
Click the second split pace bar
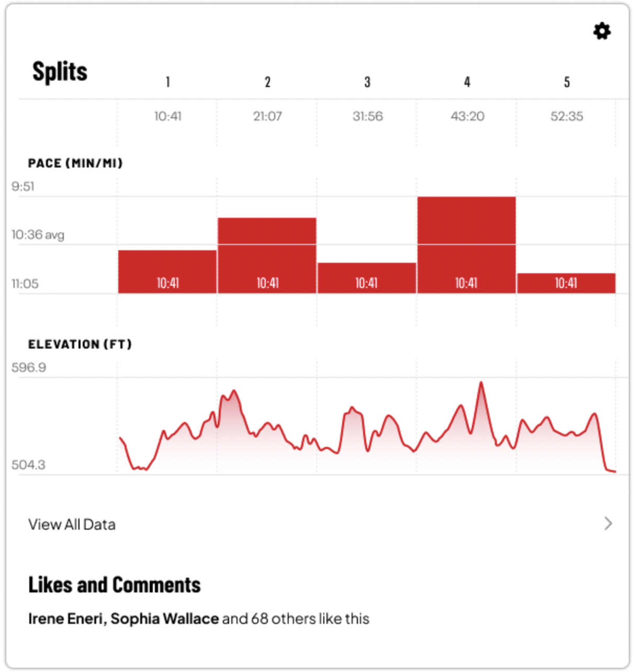tap(267, 255)
